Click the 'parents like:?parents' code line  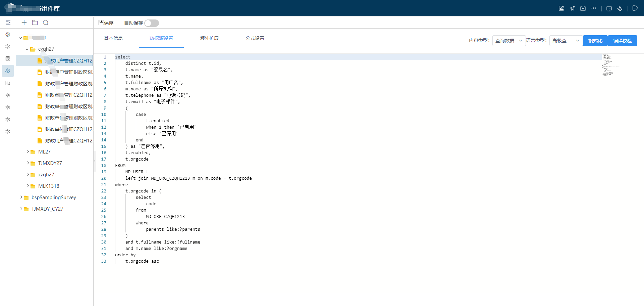[173, 229]
